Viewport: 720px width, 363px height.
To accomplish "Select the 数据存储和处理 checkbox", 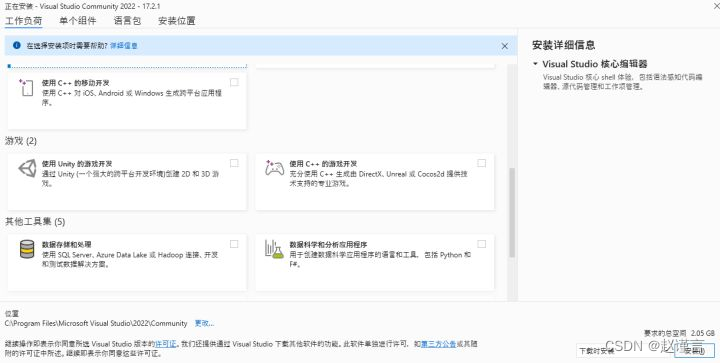I will click(x=234, y=244).
